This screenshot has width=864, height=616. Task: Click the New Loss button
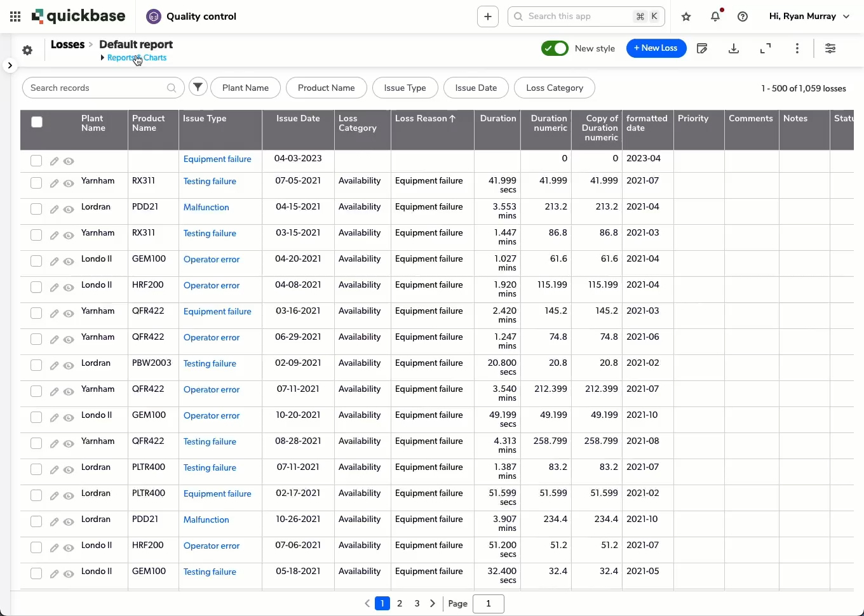(656, 48)
